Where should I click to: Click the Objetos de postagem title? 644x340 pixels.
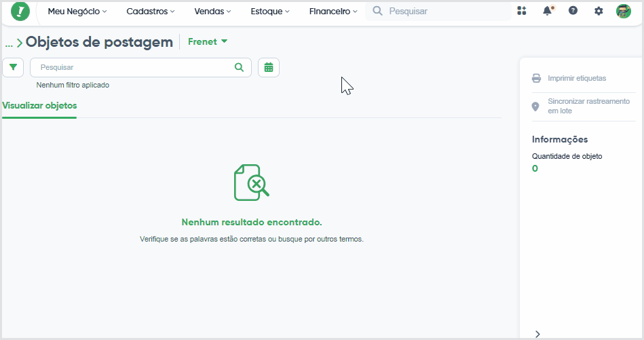coord(99,42)
